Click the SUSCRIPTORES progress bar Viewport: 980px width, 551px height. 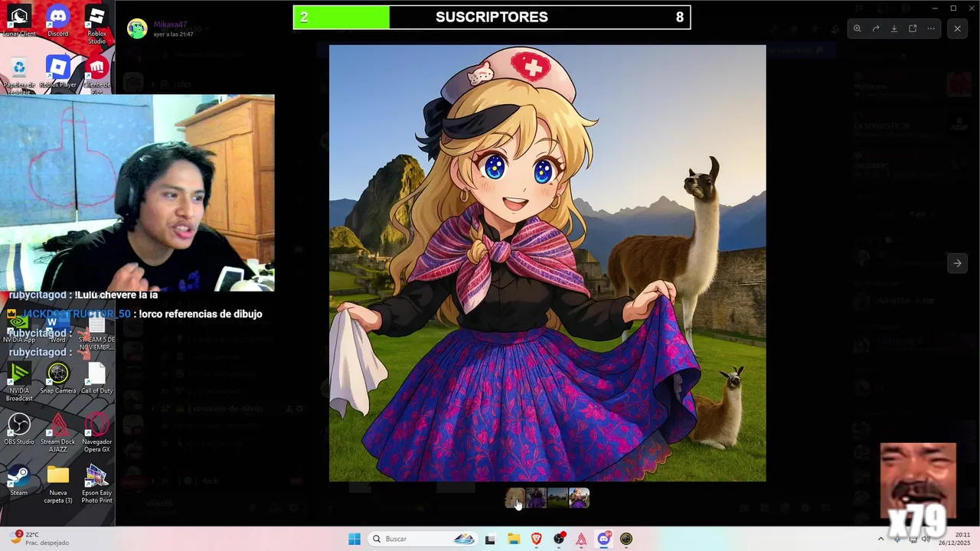492,18
